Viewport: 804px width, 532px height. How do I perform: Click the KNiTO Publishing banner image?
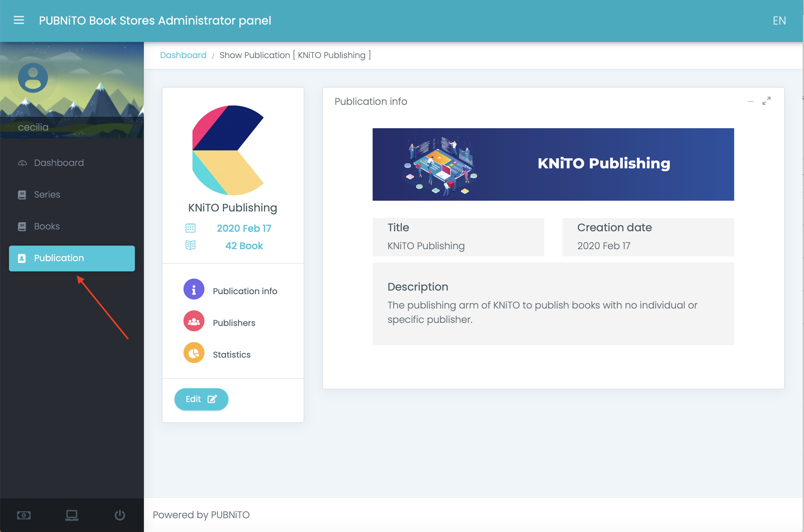pos(553,164)
